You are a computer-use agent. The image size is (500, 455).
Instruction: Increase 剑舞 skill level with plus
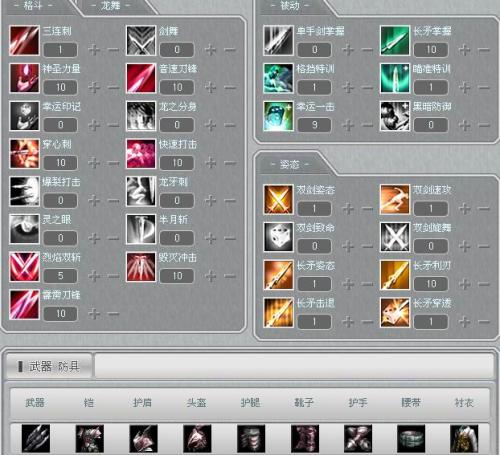pyautogui.click(x=211, y=50)
